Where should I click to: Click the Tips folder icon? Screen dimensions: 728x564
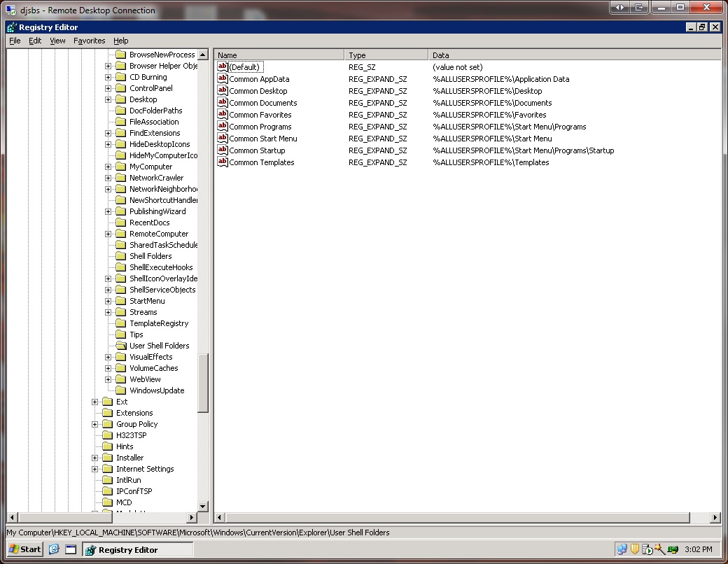[120, 334]
